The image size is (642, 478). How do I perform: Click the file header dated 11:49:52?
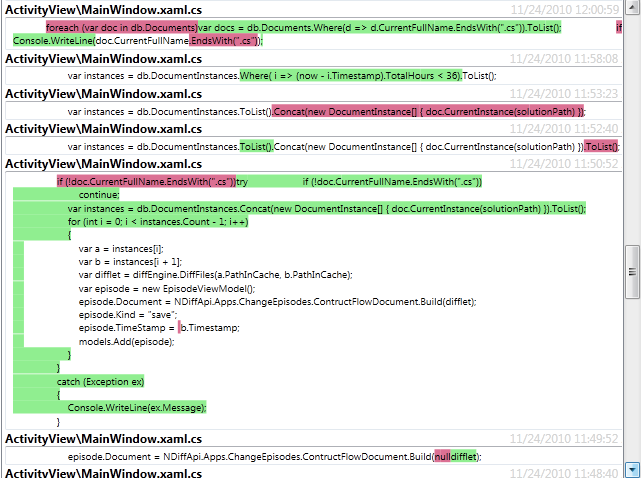(x=104, y=439)
